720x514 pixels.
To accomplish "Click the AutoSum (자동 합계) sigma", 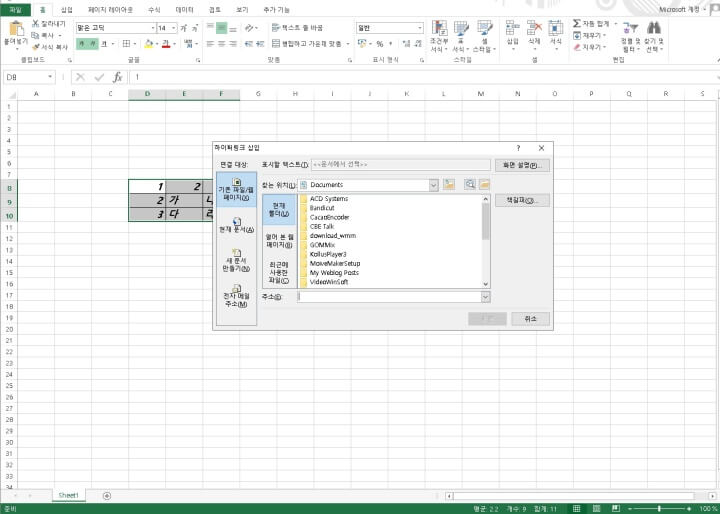I will 577,23.
